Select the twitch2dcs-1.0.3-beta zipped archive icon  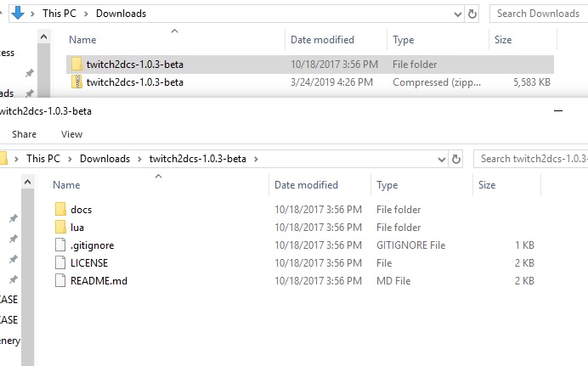[76, 82]
